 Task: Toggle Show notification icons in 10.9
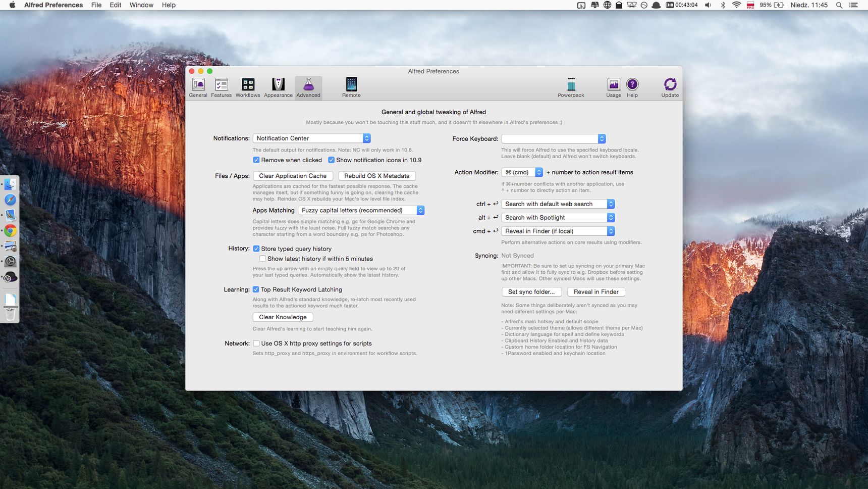331,160
